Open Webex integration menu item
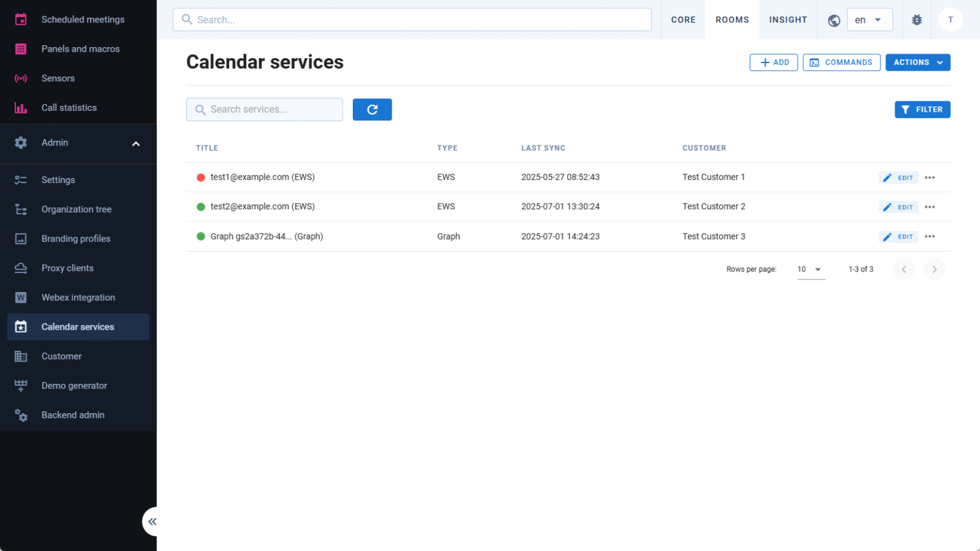Image resolution: width=980 pixels, height=551 pixels. tap(78, 297)
